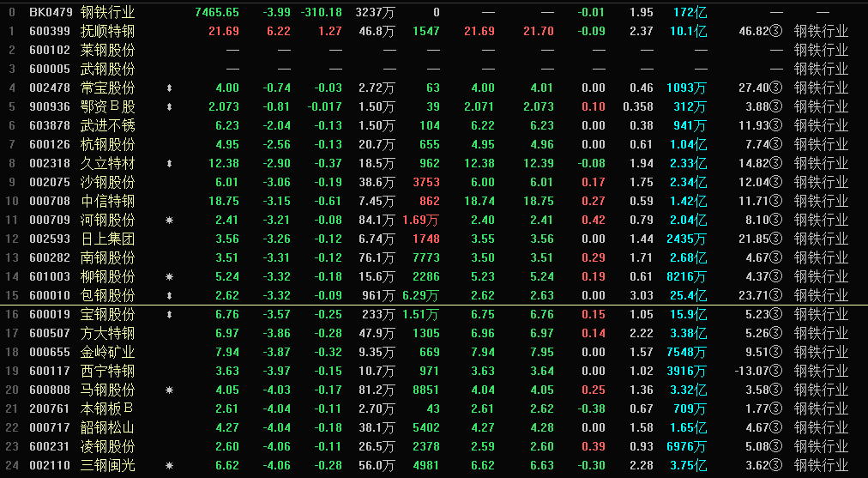This screenshot has width=868, height=478.
Task: Click the arrow marker beside 宝钢股份
Action: pyautogui.click(x=169, y=315)
